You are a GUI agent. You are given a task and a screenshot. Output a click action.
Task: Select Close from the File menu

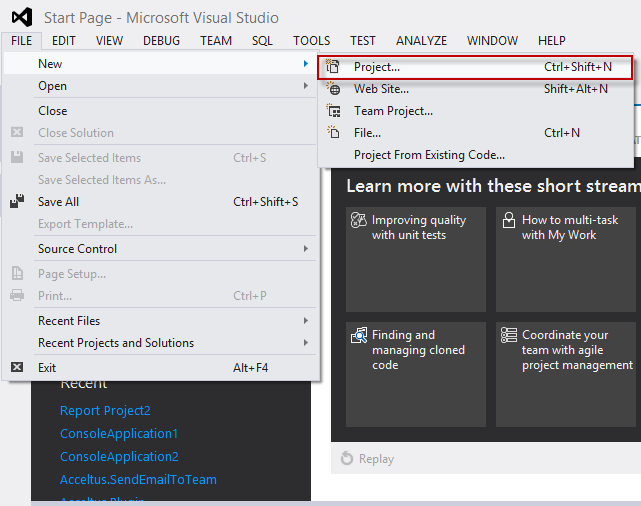click(53, 111)
